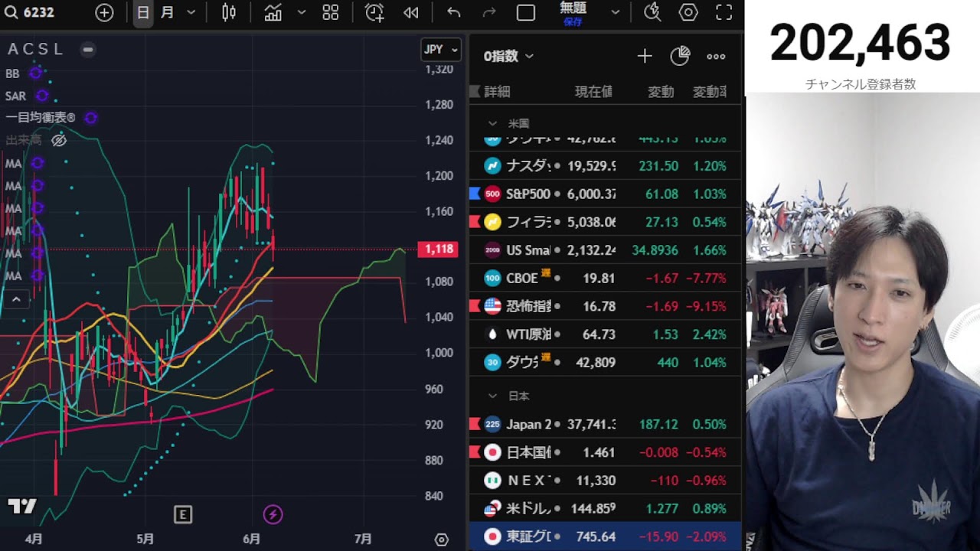The height and width of the screenshot is (551, 980).
Task: Select the 一目均衡表 indicator label
Action: coord(40,118)
